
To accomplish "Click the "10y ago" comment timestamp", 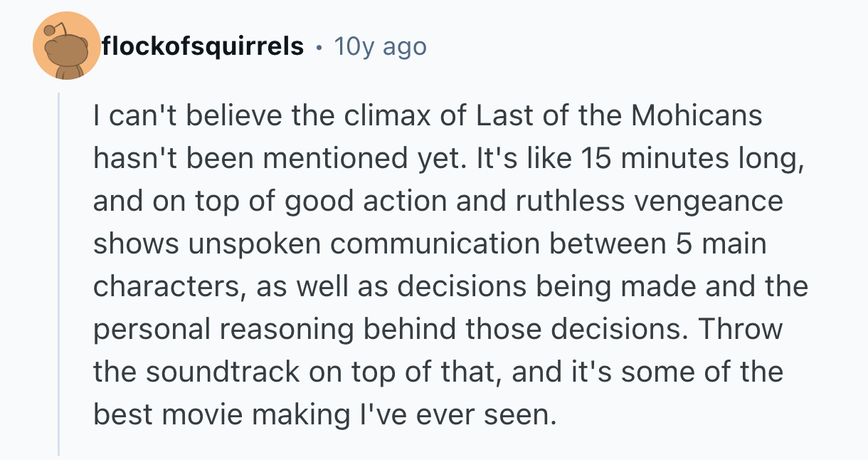I will (380, 47).
